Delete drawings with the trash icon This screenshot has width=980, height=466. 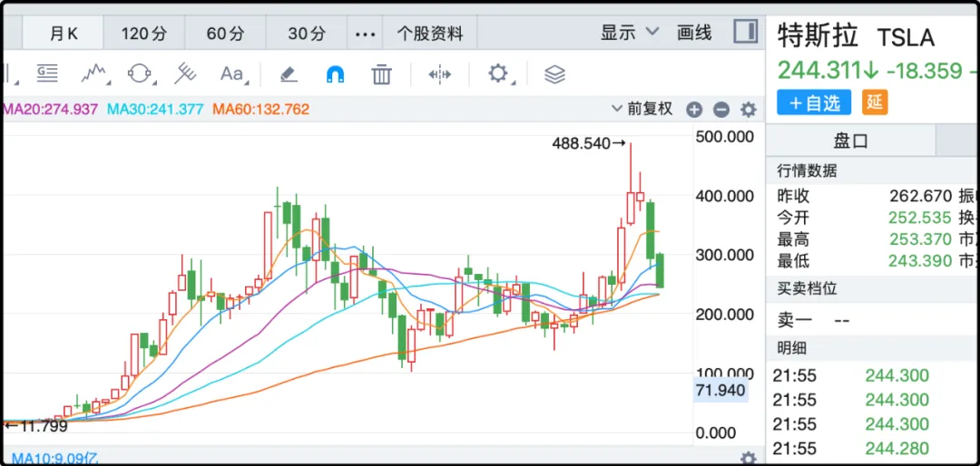(382, 73)
